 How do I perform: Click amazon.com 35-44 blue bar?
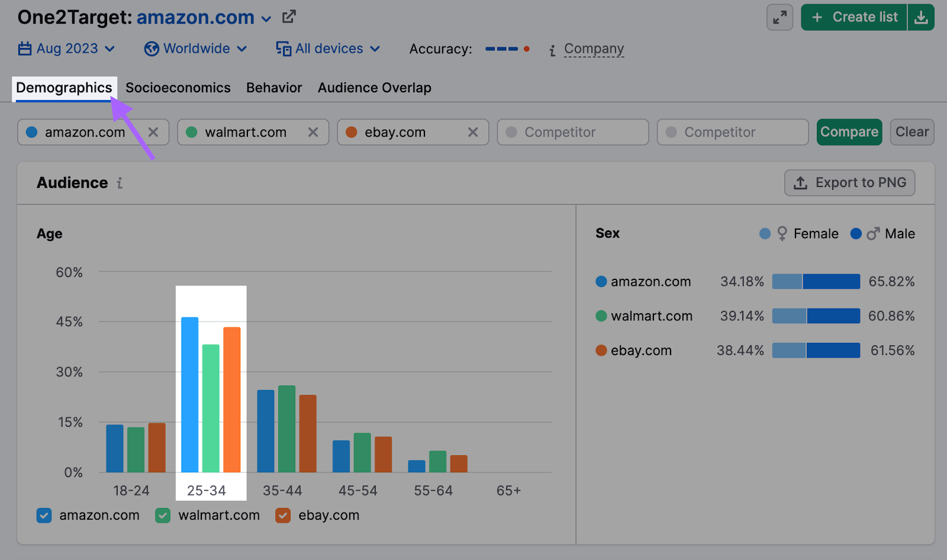pos(266,431)
